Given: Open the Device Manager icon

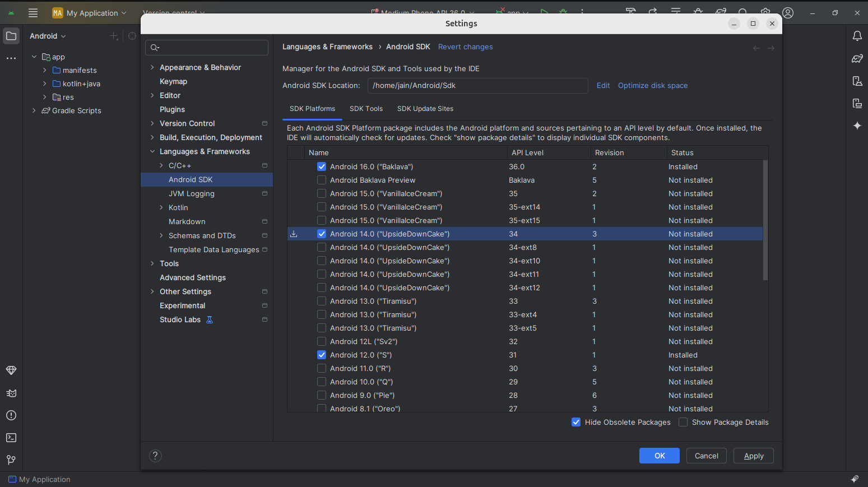Looking at the screenshot, I should pos(857,81).
